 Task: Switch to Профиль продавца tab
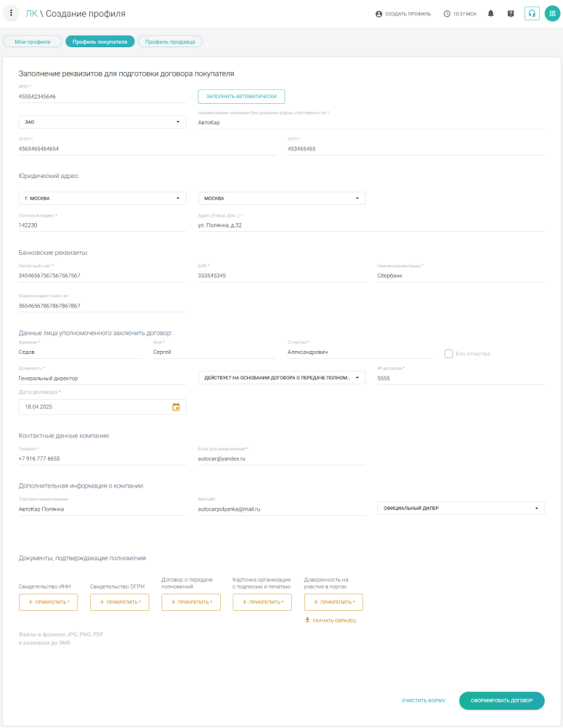coord(170,41)
